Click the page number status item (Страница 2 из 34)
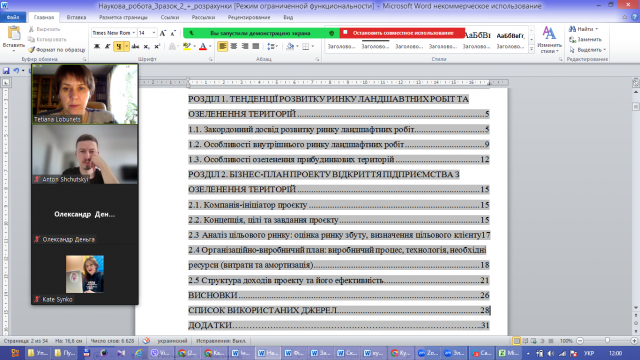This screenshot has height=360, width=640. point(26,340)
